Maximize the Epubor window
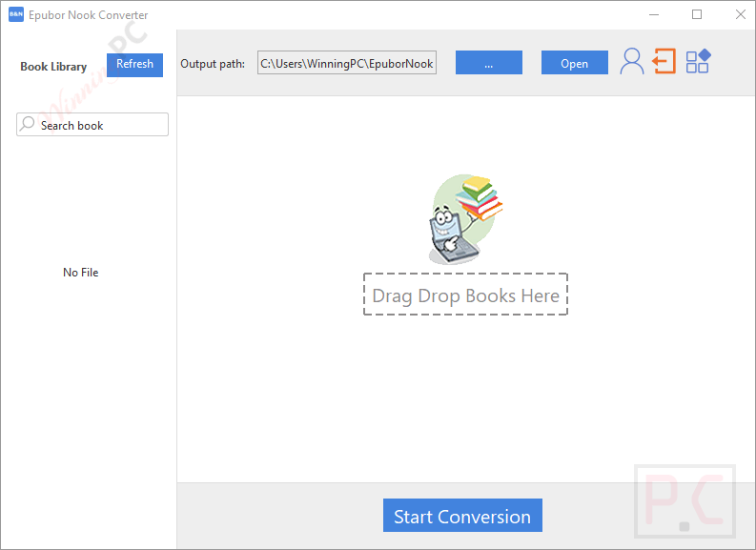 click(x=697, y=14)
